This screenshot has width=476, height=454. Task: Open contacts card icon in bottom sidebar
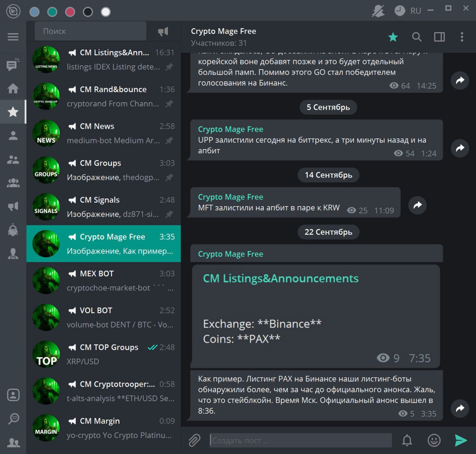coord(13,395)
